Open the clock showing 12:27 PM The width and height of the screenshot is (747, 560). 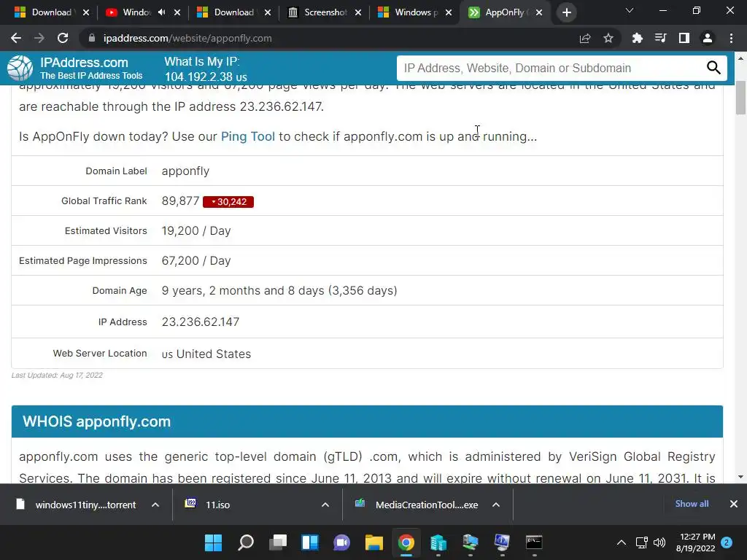[695, 542]
